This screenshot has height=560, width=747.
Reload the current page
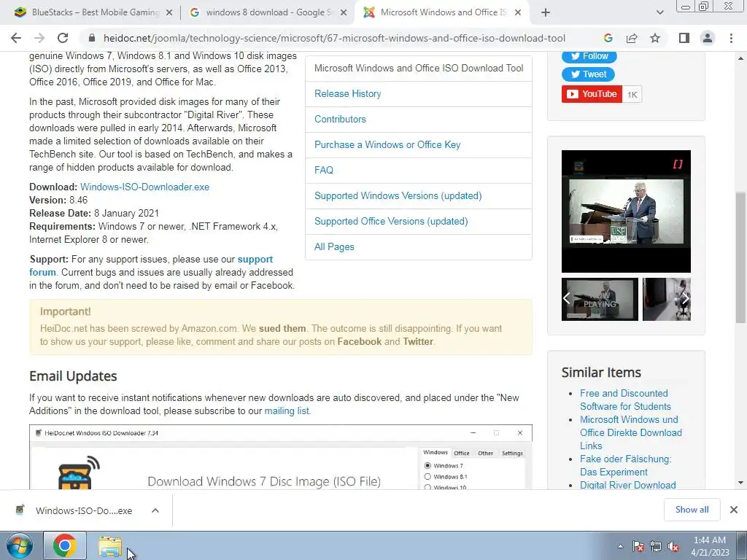coord(63,38)
